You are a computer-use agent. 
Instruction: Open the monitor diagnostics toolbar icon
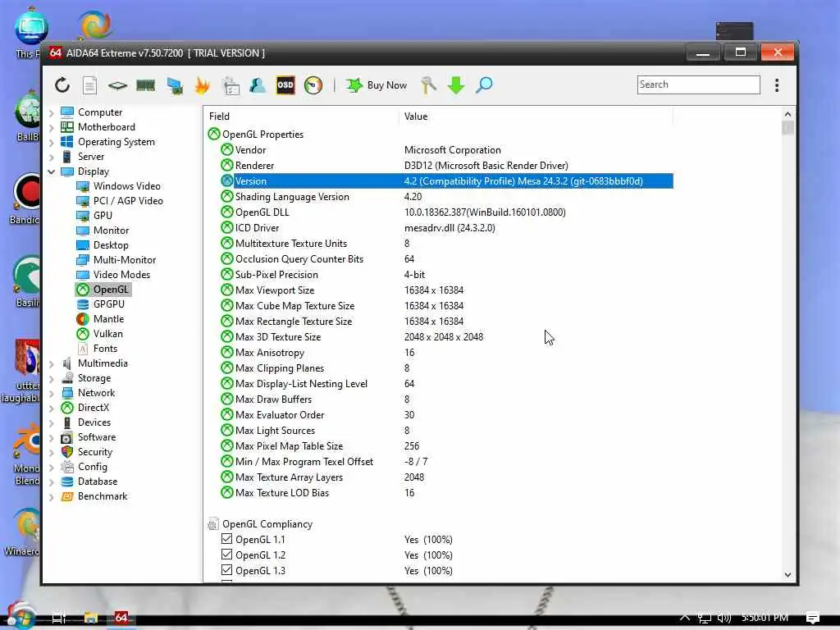tap(175, 85)
